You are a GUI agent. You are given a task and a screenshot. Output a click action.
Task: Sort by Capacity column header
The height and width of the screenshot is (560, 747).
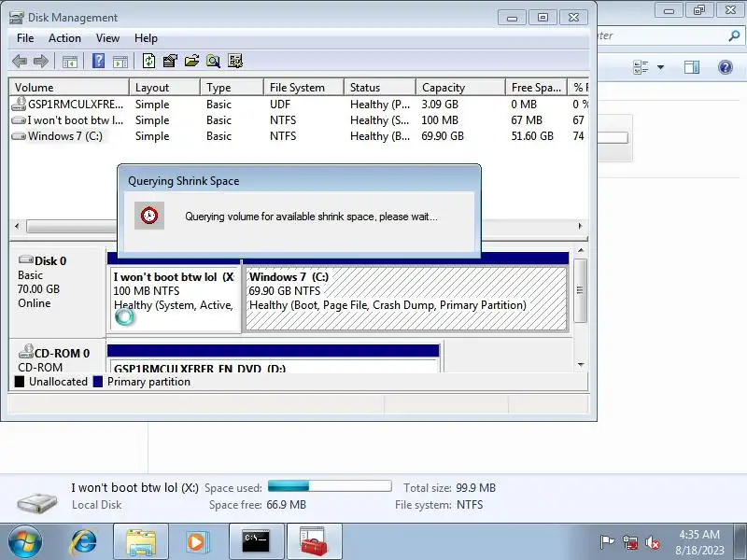point(460,88)
